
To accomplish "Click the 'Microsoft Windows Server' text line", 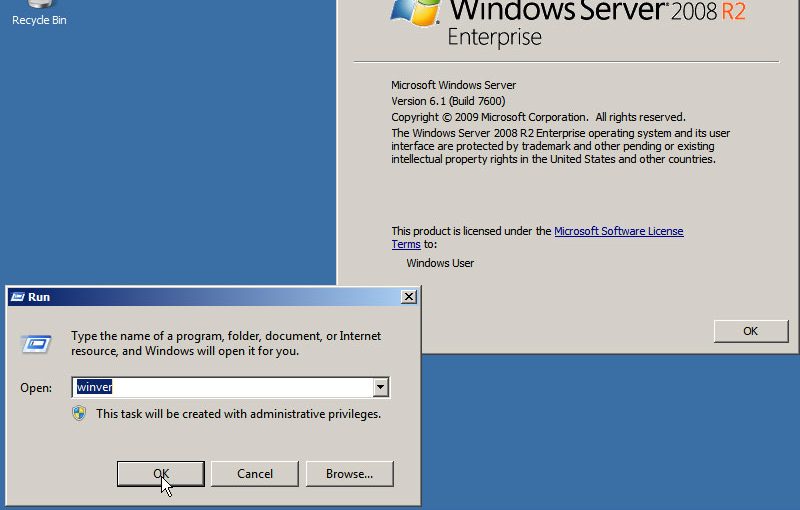I will pos(454,85).
